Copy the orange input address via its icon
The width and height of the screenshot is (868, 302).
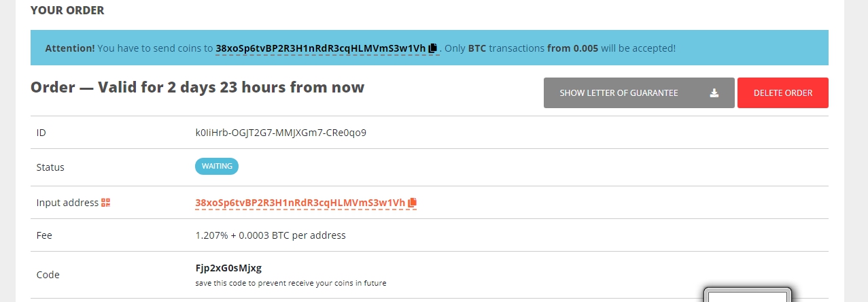click(413, 203)
